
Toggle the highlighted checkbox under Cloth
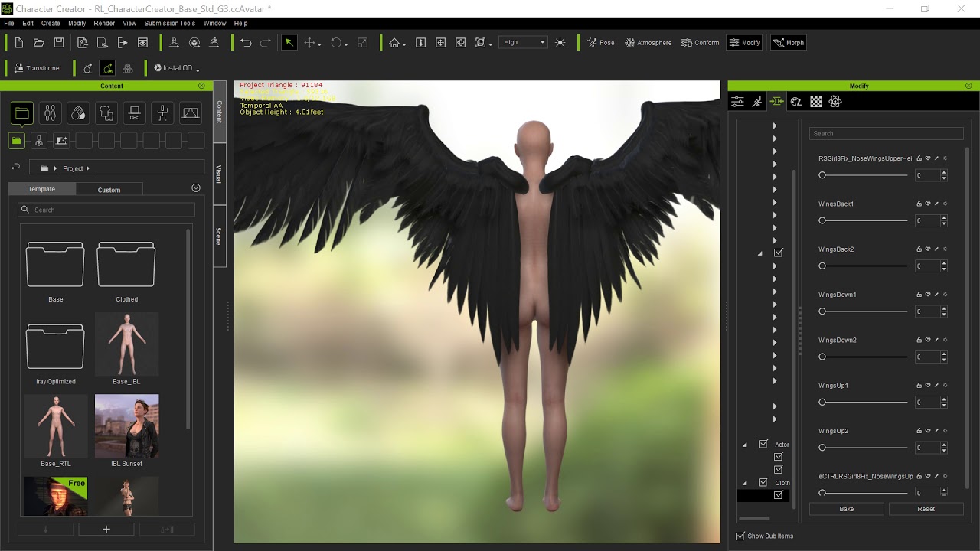point(779,495)
